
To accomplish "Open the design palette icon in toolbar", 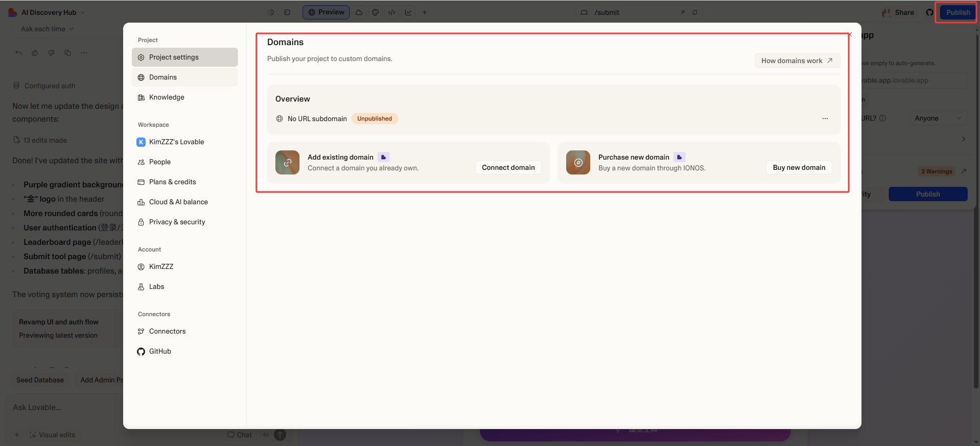I will point(375,12).
